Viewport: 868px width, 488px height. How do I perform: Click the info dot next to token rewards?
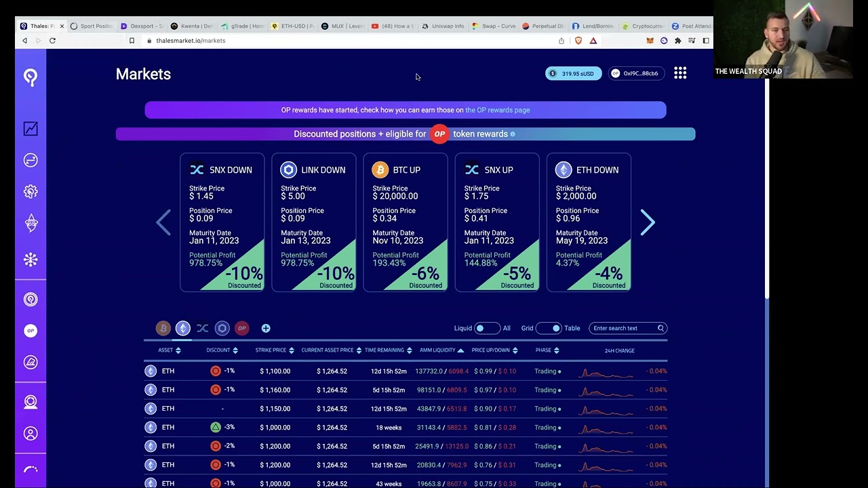tap(513, 134)
